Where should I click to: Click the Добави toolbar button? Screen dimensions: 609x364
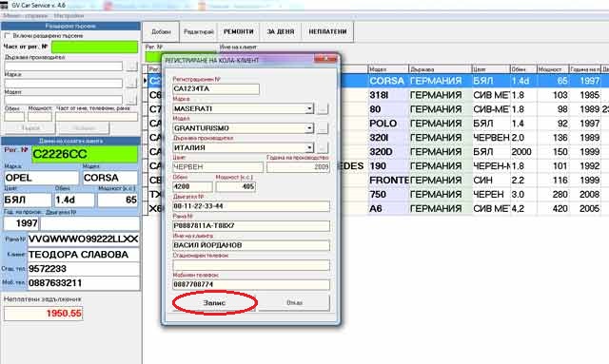click(161, 31)
